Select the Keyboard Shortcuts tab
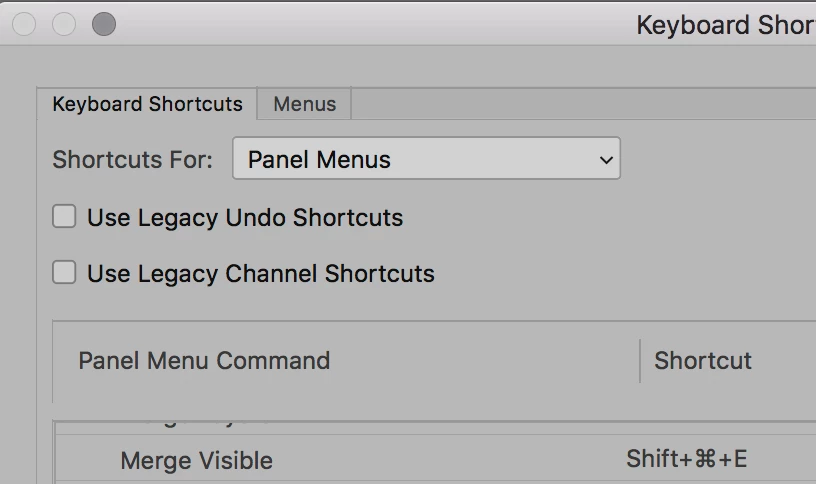 click(147, 104)
